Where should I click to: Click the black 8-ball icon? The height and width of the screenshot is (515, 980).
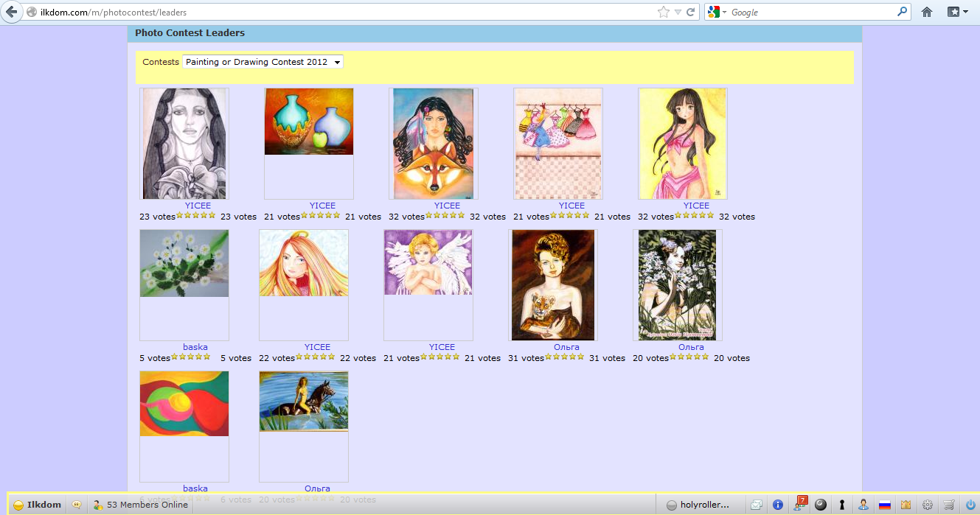(x=820, y=505)
